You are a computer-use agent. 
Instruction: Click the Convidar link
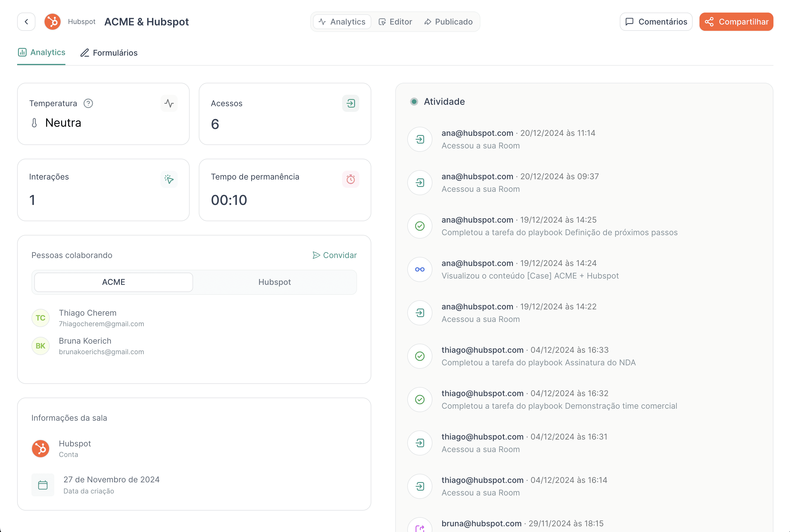click(x=335, y=255)
